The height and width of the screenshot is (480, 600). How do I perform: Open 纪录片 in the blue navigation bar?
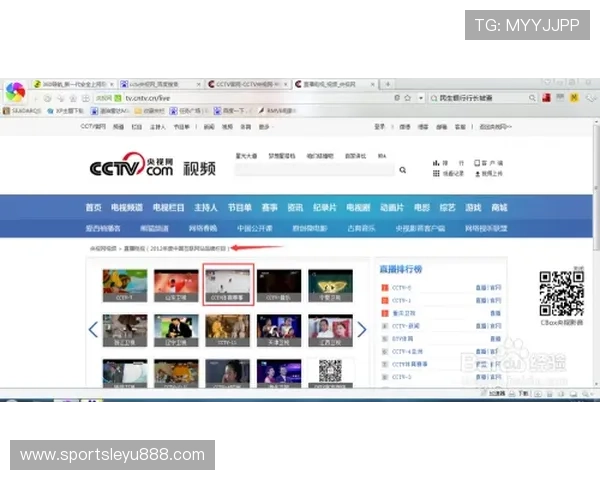(324, 207)
